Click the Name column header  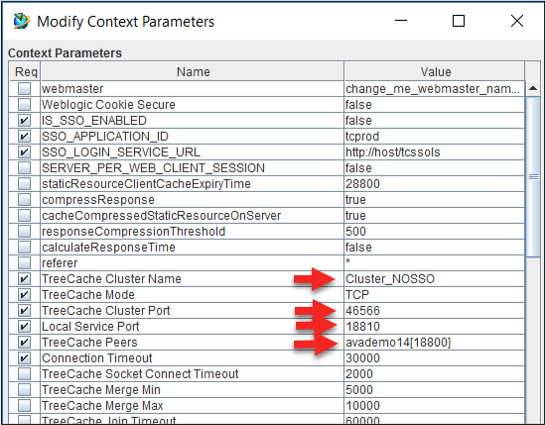(x=193, y=72)
